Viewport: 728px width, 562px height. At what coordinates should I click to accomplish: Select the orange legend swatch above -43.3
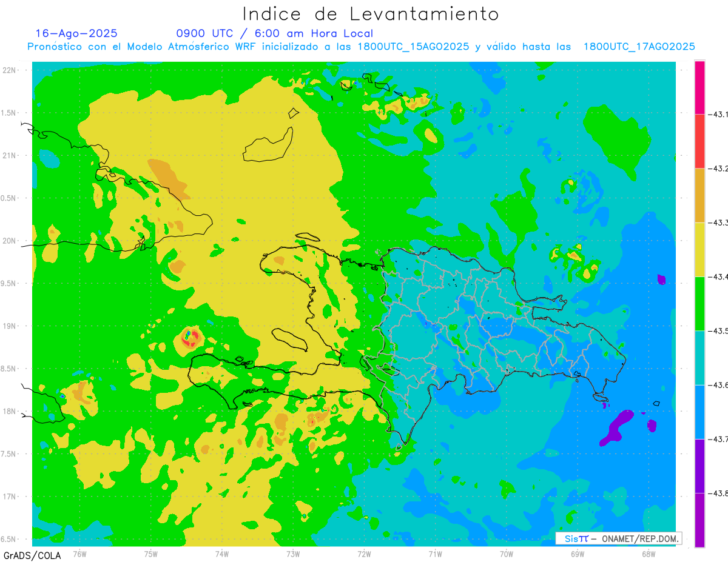pyautogui.click(x=699, y=195)
